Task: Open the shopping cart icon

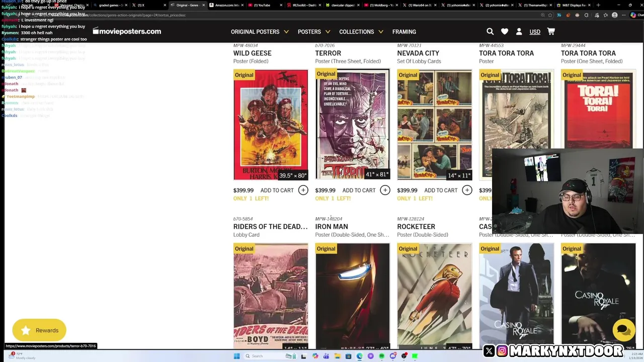Action: [551, 32]
